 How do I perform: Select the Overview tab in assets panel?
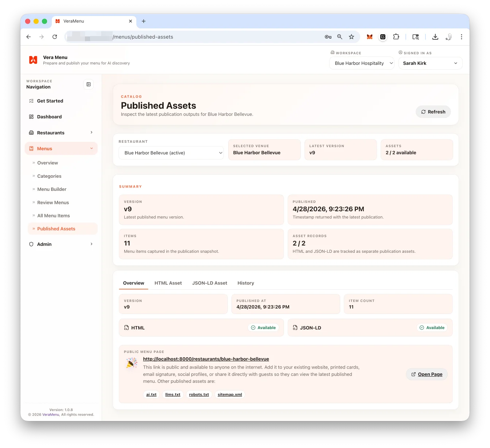tap(133, 283)
